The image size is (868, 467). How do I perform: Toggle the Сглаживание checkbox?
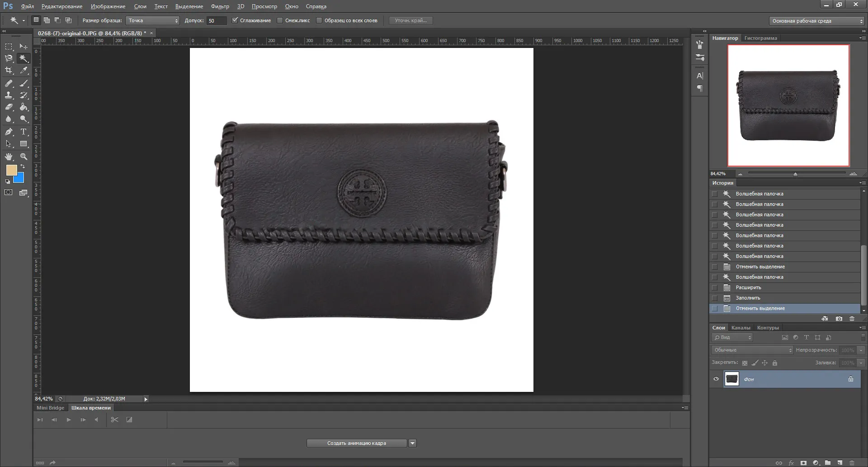[x=235, y=20]
